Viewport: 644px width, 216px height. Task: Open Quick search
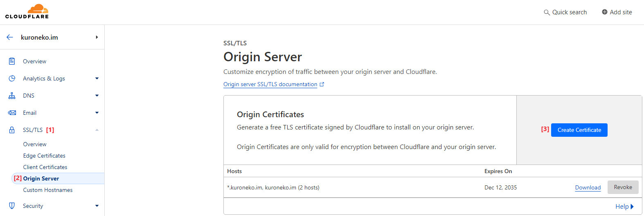tap(565, 12)
